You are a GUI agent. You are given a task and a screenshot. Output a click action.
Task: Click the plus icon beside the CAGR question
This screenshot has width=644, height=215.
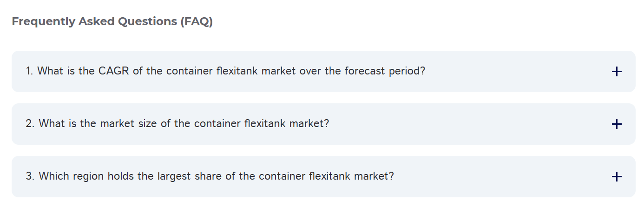[616, 72]
